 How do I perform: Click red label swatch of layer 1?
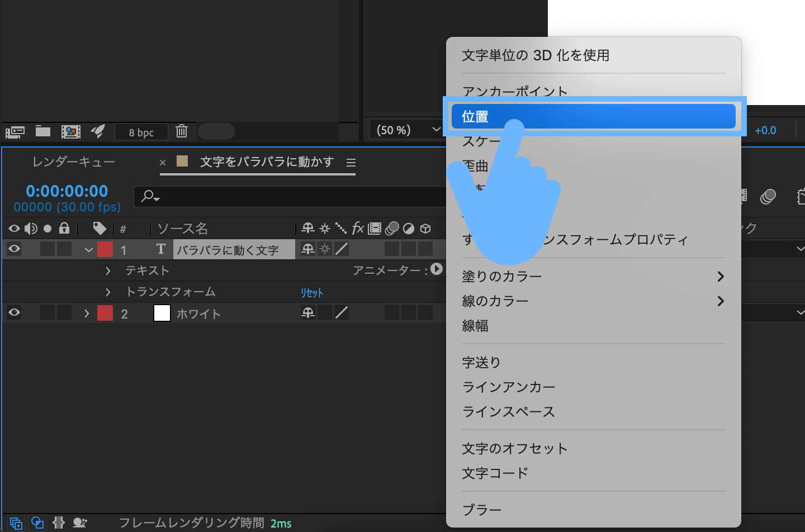(105, 249)
